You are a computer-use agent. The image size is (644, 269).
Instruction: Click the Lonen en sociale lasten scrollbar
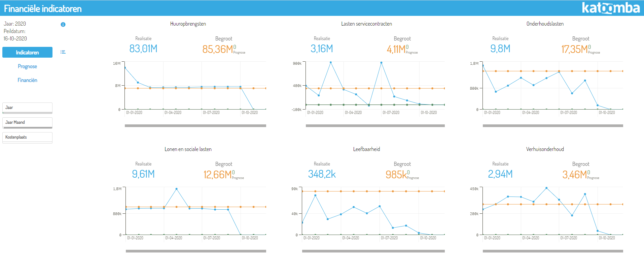[x=196, y=251]
